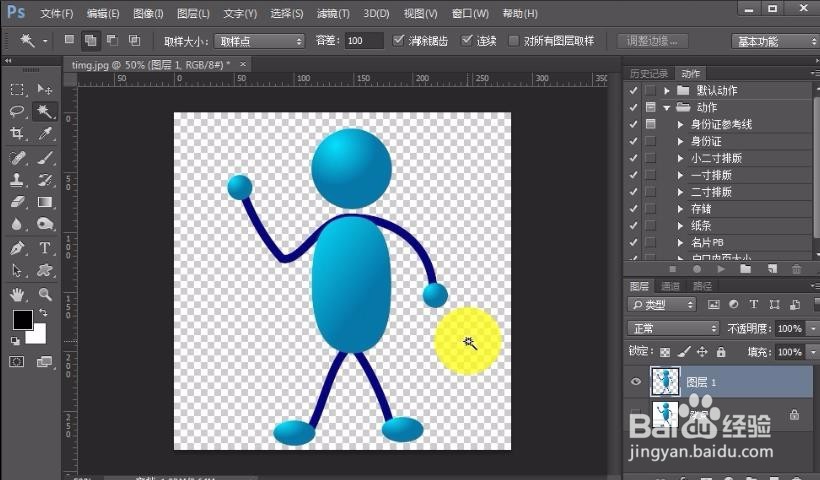
Task: Open the 图像(I) menu
Action: (148, 14)
